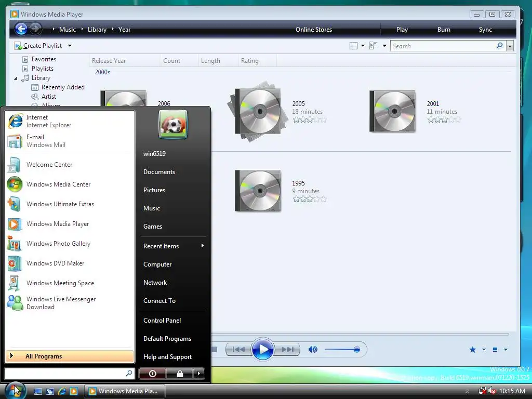Click Music breadcrumb in Media Player

coord(68,30)
